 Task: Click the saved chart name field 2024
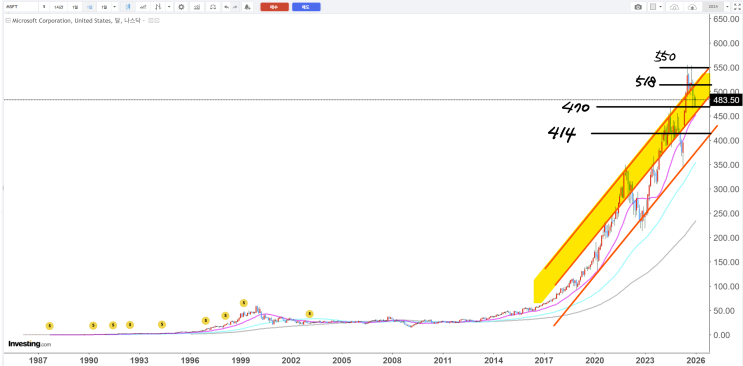pos(713,7)
